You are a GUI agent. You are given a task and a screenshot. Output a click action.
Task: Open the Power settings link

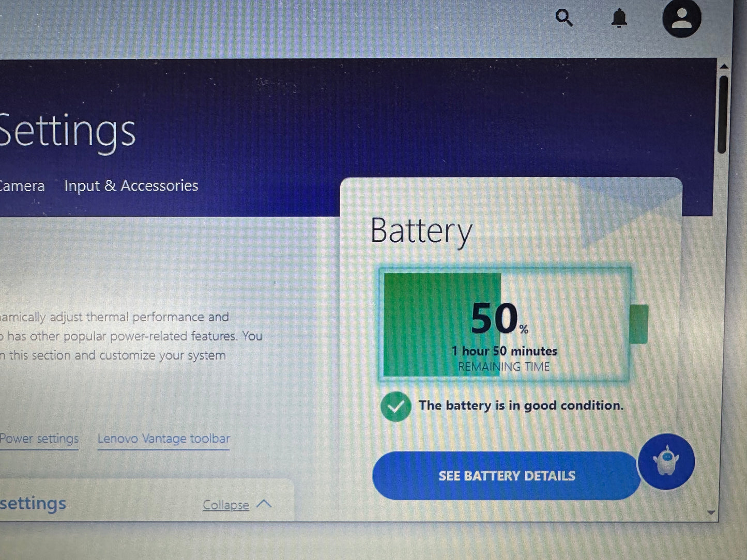click(39, 439)
